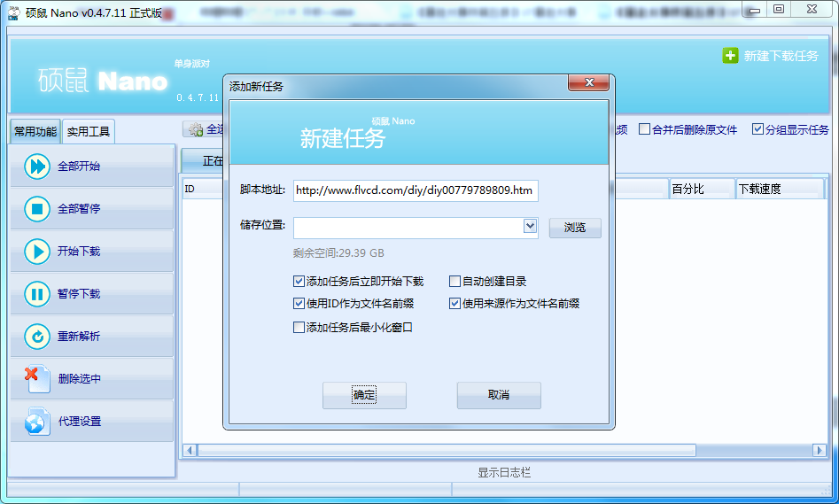Click the ID column header

pyautogui.click(x=202, y=189)
